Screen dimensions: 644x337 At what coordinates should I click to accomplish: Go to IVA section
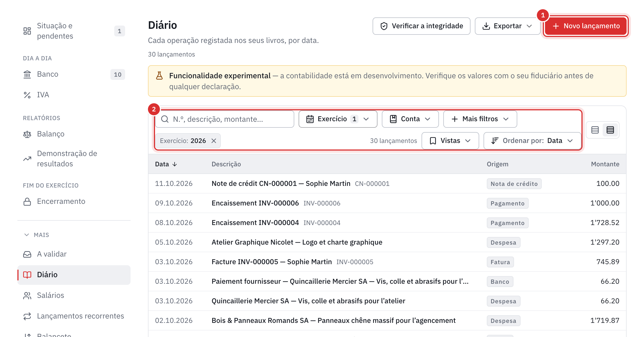click(x=74, y=95)
